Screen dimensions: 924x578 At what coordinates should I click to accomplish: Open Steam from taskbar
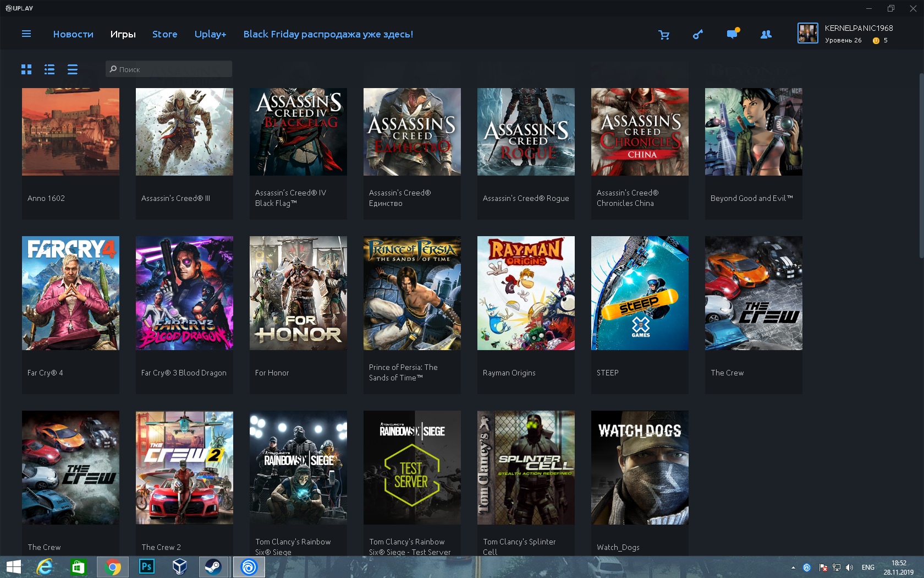pos(213,567)
